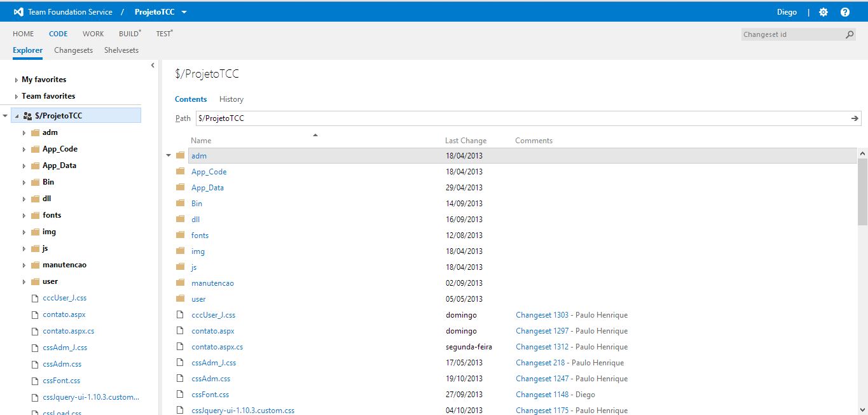Click the manutencao folder icon in contents list

(181, 283)
